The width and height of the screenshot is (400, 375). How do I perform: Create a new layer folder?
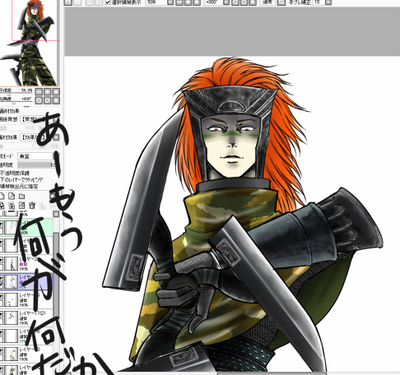click(22, 196)
